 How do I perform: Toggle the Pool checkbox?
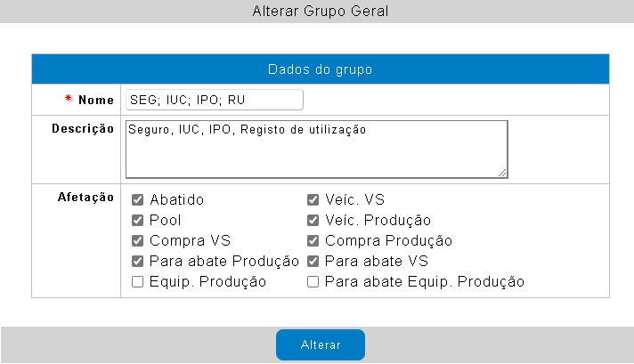pos(138,221)
